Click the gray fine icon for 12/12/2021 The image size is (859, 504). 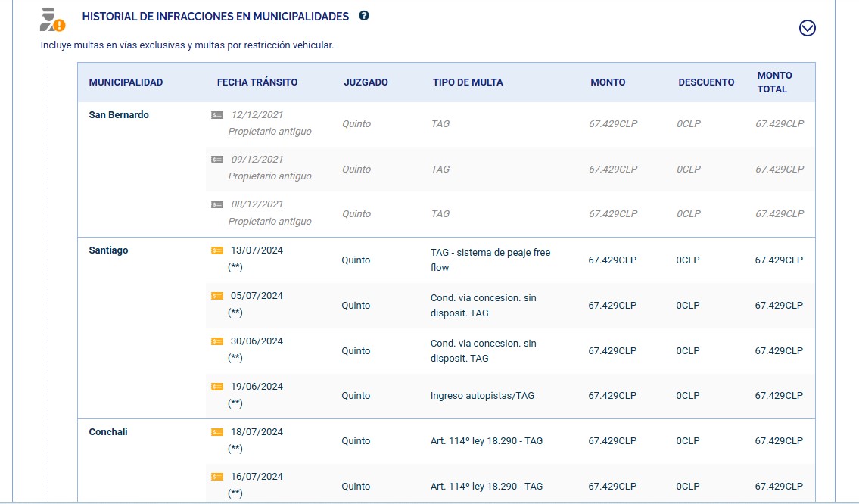coord(217,115)
